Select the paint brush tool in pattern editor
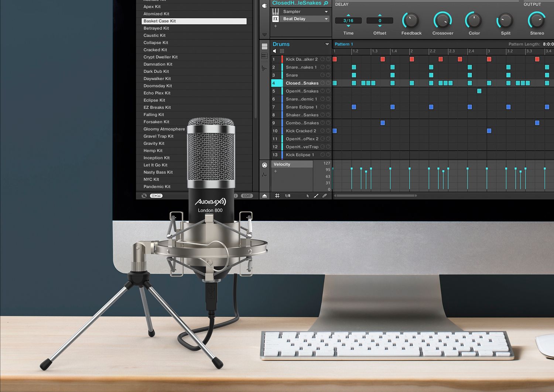This screenshot has height=392, width=554. (x=316, y=196)
